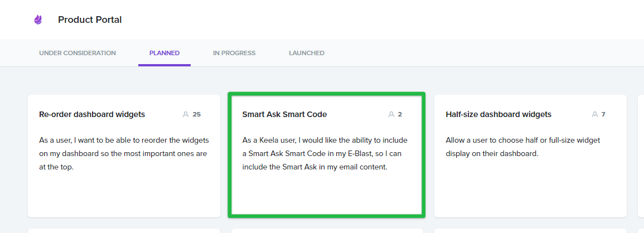Click voter icon on Smart Ask Smart Code card
644x233 pixels.
[391, 114]
